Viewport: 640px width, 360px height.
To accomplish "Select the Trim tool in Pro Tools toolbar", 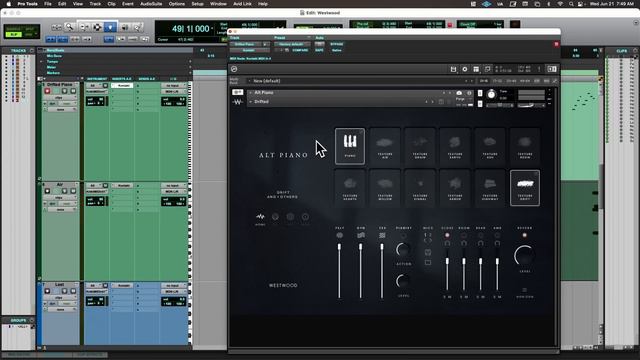I will 84,27.
